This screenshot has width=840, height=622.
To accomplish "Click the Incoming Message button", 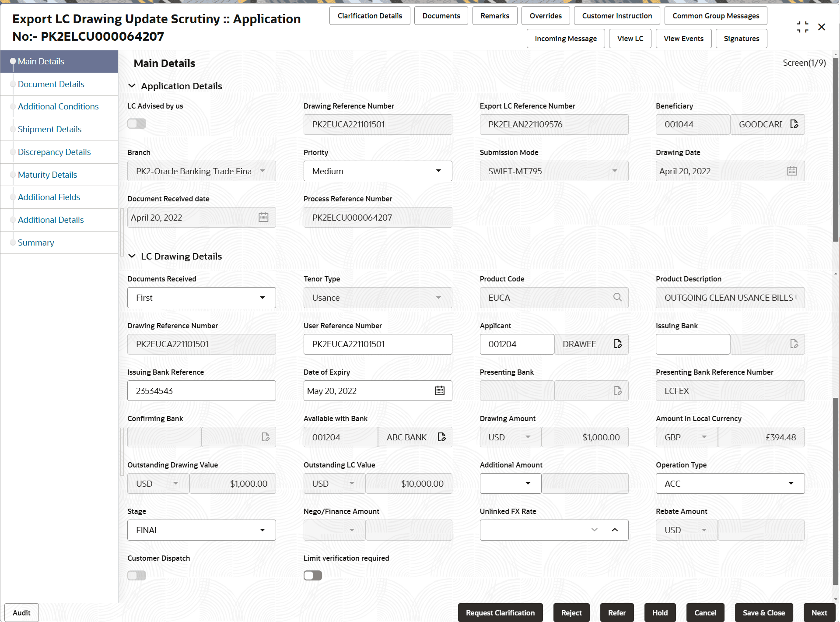I will 565,39.
